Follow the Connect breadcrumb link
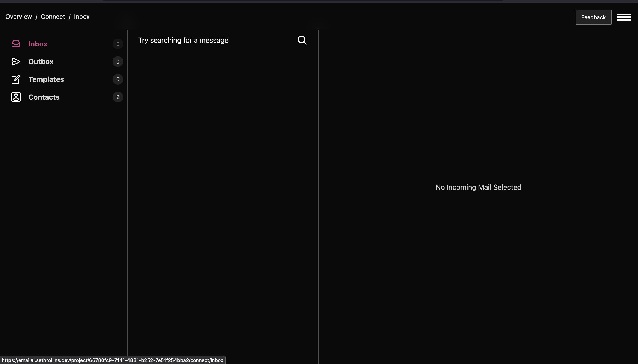 pos(53,17)
